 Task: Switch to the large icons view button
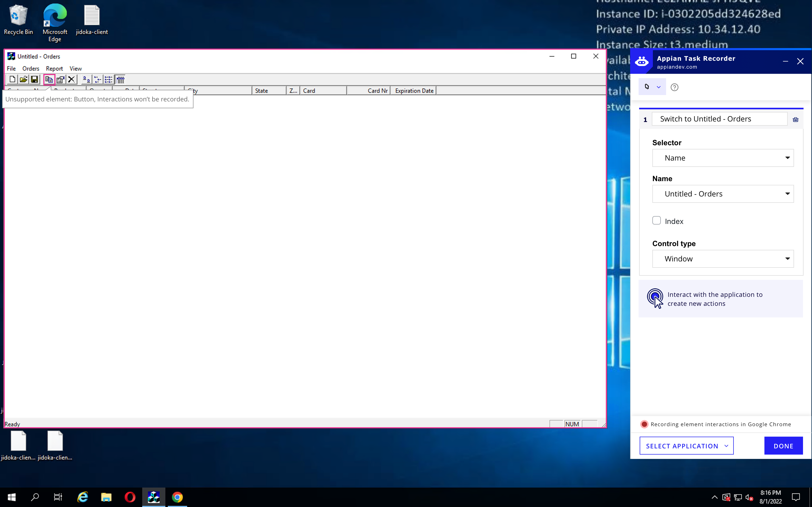[x=86, y=79]
